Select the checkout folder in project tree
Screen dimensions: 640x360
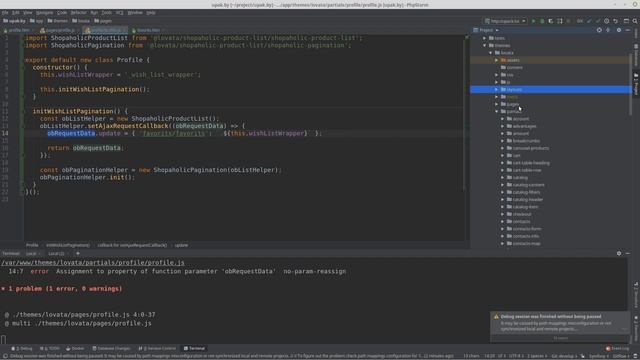pyautogui.click(x=522, y=214)
